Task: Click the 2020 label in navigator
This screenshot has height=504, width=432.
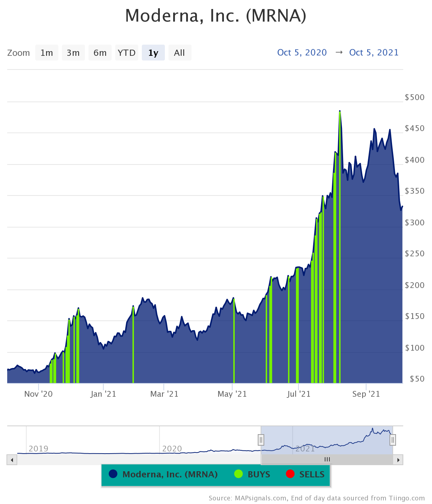Action: 172,449
